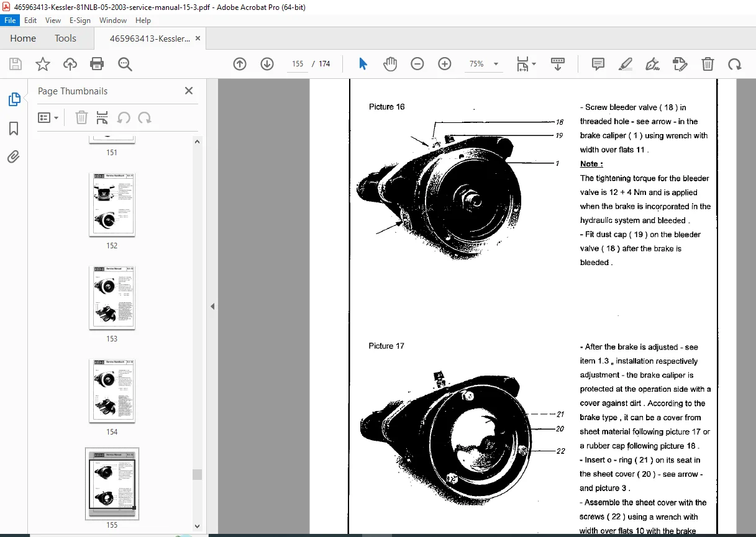Click the 'Picture 16' caption
The height and width of the screenshot is (537, 756).
[x=386, y=107]
